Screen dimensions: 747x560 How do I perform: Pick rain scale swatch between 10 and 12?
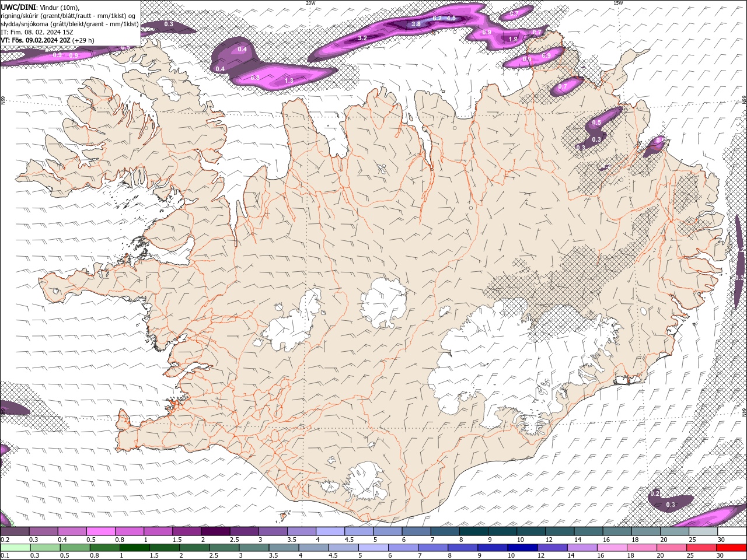(523, 548)
